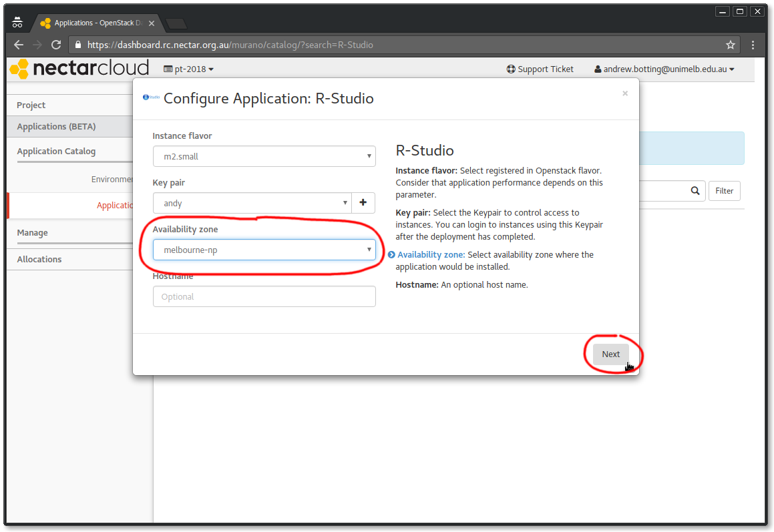The image size is (774, 532).
Task: Click the search magnifier icon
Action: (x=695, y=190)
